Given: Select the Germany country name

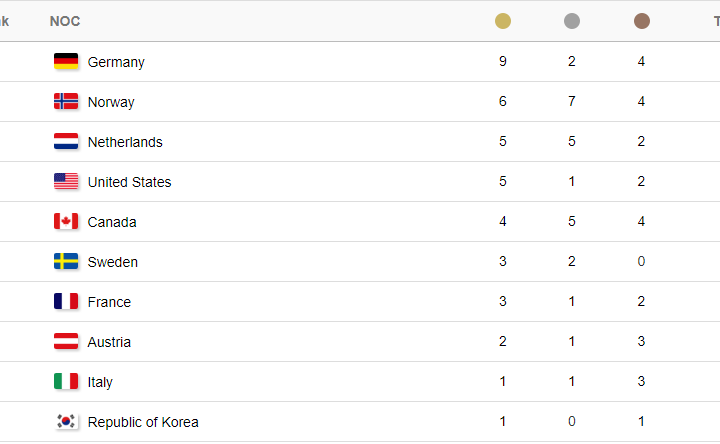Looking at the screenshot, I should [x=116, y=62].
